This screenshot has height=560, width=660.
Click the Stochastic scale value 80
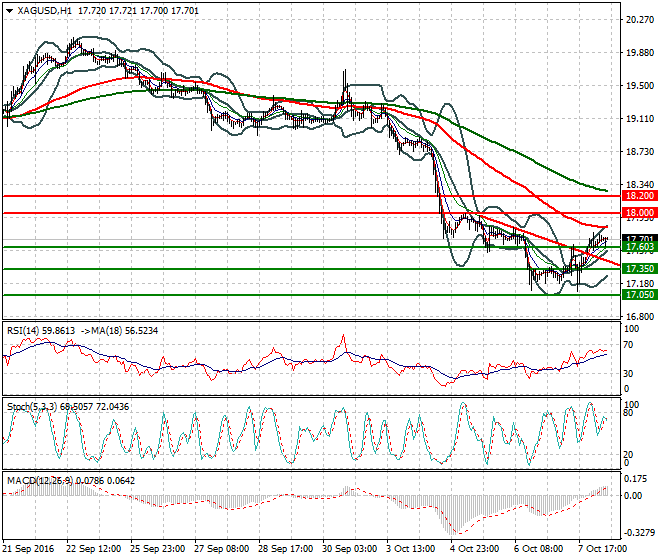pos(628,413)
